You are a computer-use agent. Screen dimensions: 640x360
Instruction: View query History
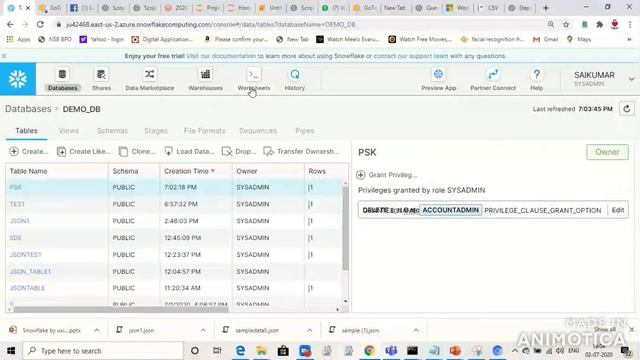coord(294,79)
